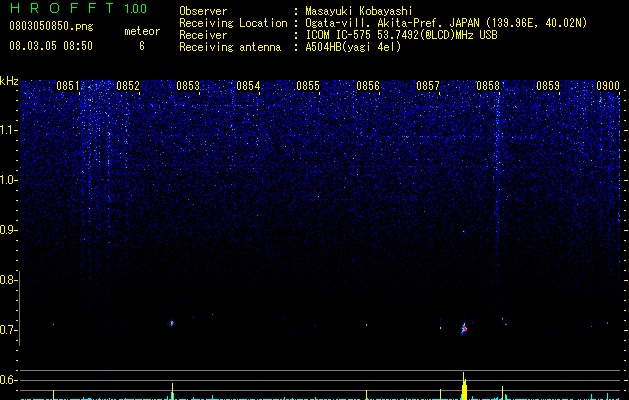Click the tallest yellow intensity bar
The height and width of the screenshot is (400, 629).
click(x=464, y=386)
